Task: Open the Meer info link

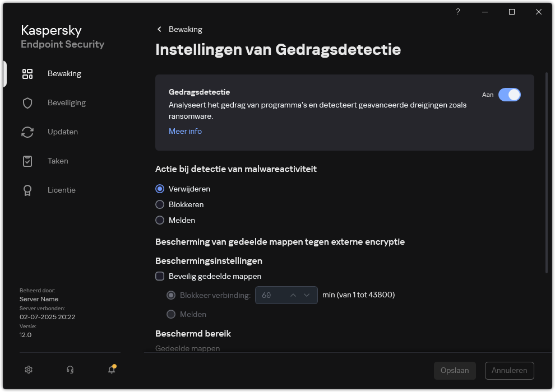Action: [x=185, y=131]
